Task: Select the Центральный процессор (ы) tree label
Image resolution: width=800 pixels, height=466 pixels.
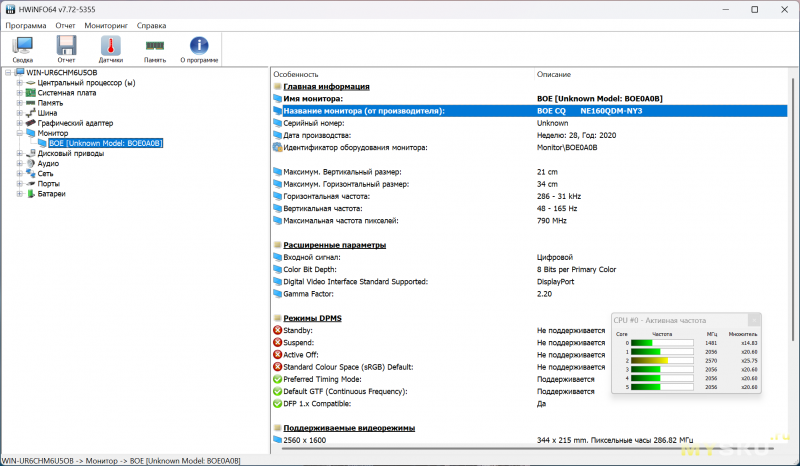Action: coord(86,83)
